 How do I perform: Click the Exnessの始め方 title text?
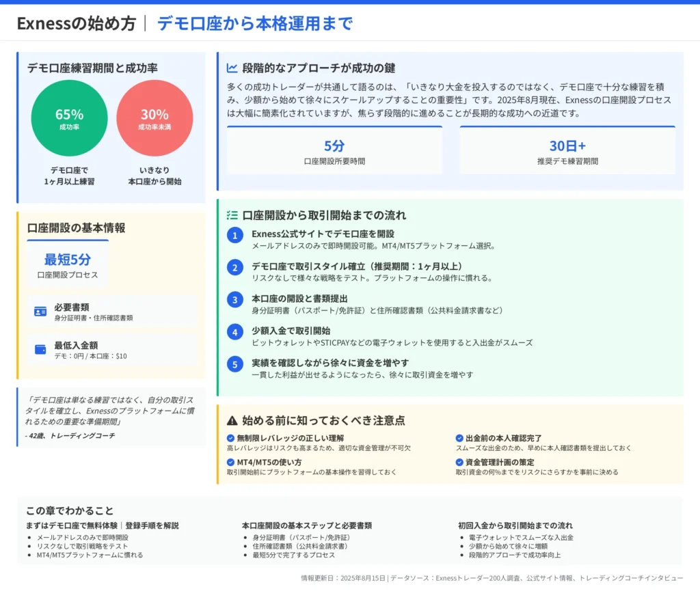tap(77, 23)
